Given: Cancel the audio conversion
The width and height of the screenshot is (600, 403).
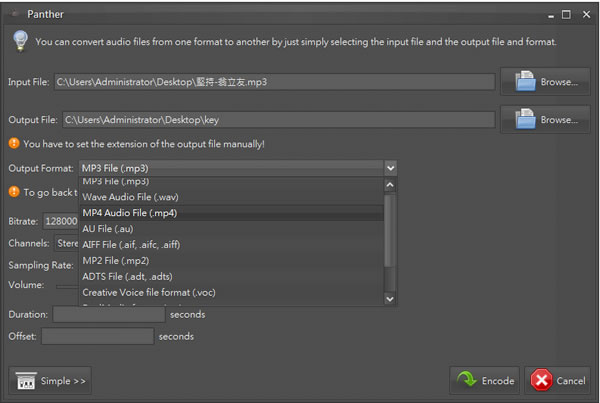Looking at the screenshot, I should pos(557,380).
